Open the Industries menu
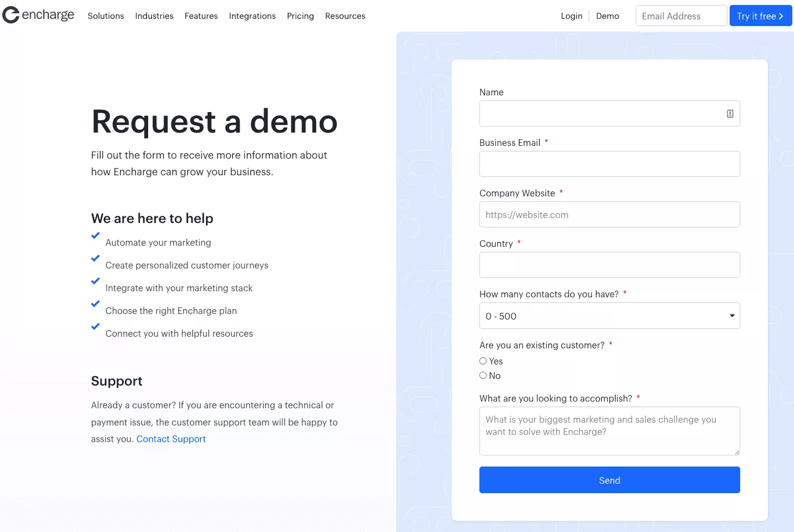Screen dimensions: 794x532 click(x=154, y=16)
